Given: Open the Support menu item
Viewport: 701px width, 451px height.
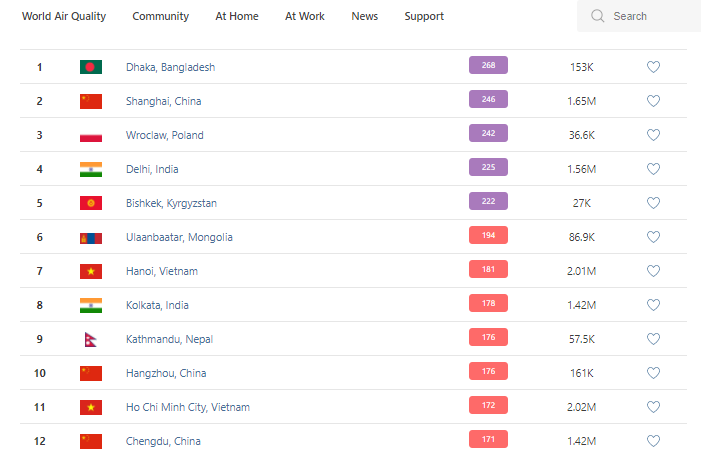Looking at the screenshot, I should [424, 16].
